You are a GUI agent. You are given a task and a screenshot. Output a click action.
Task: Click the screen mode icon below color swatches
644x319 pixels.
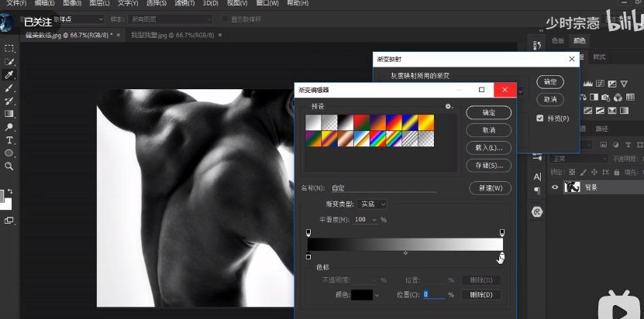coord(9,221)
